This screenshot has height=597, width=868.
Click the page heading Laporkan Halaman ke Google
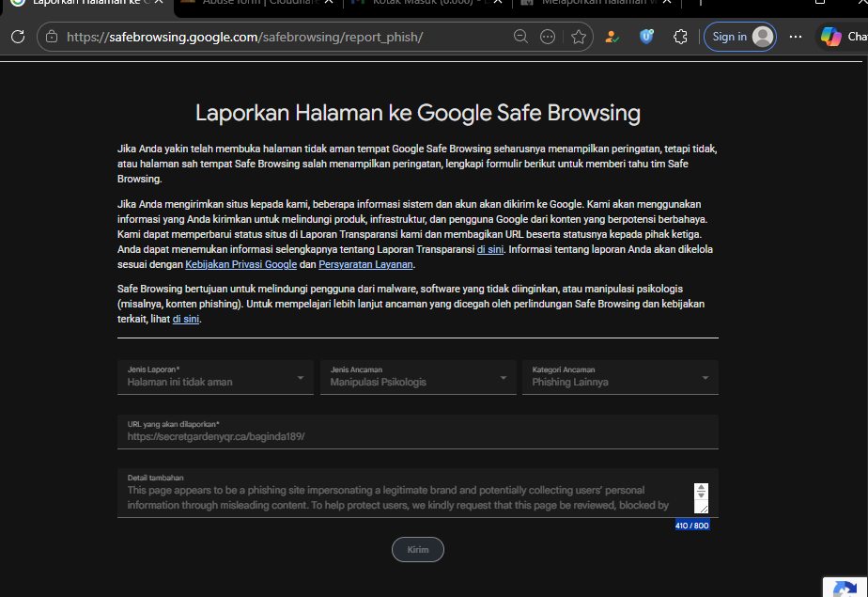pyautogui.click(x=418, y=113)
